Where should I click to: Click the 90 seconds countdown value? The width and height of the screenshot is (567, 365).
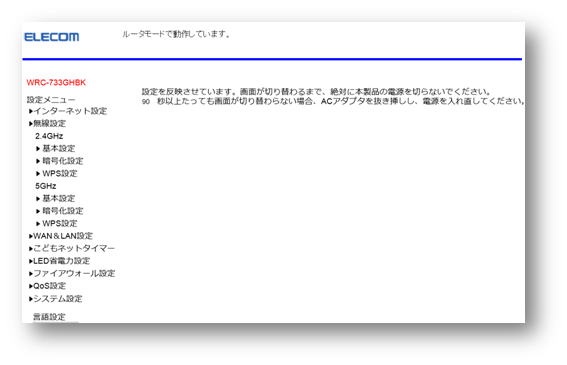(146, 102)
